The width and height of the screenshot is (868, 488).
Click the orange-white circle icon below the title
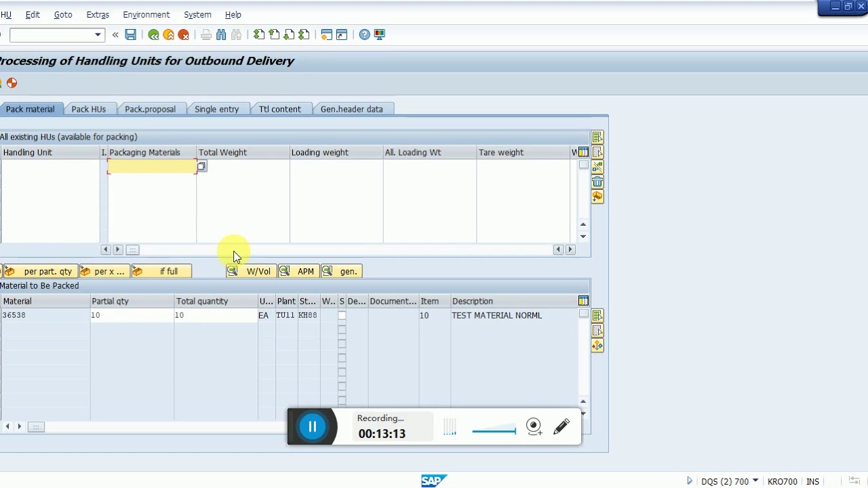coord(12,83)
